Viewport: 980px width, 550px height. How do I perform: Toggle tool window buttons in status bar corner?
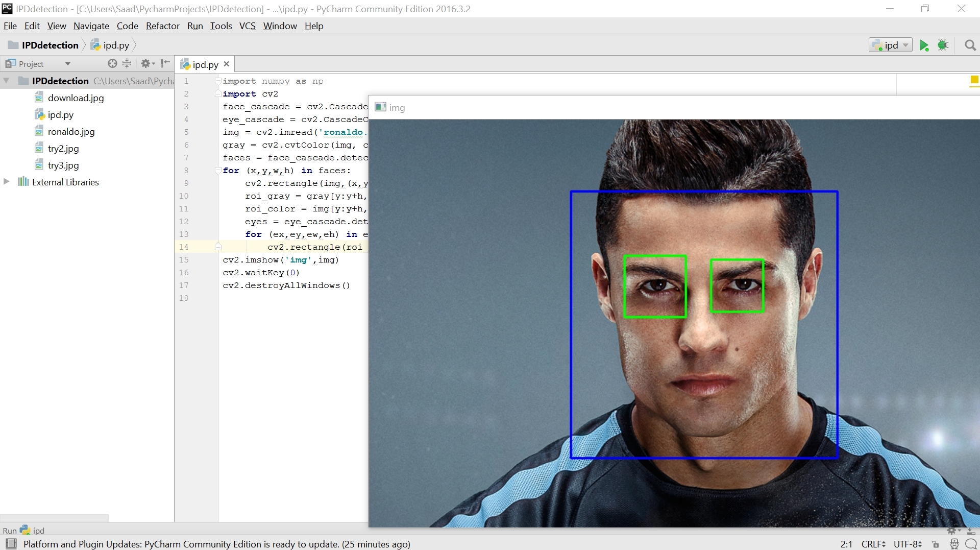[11, 544]
